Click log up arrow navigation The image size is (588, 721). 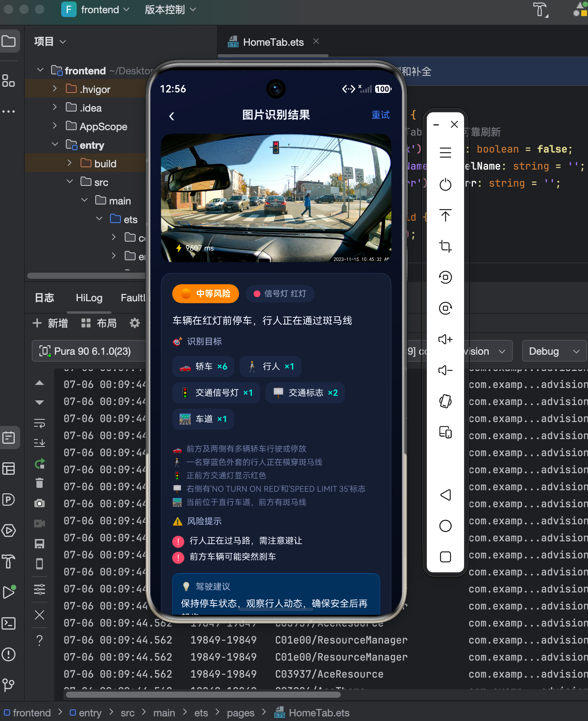[x=40, y=383]
